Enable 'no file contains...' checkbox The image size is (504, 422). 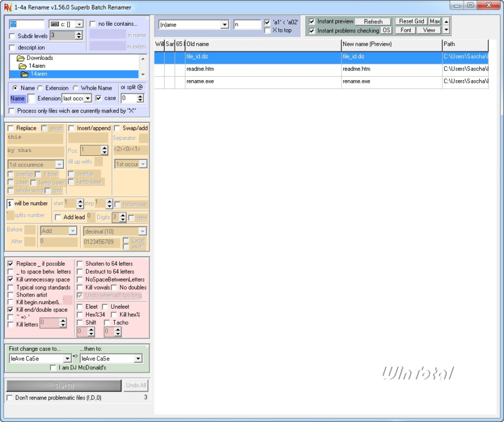click(x=92, y=24)
